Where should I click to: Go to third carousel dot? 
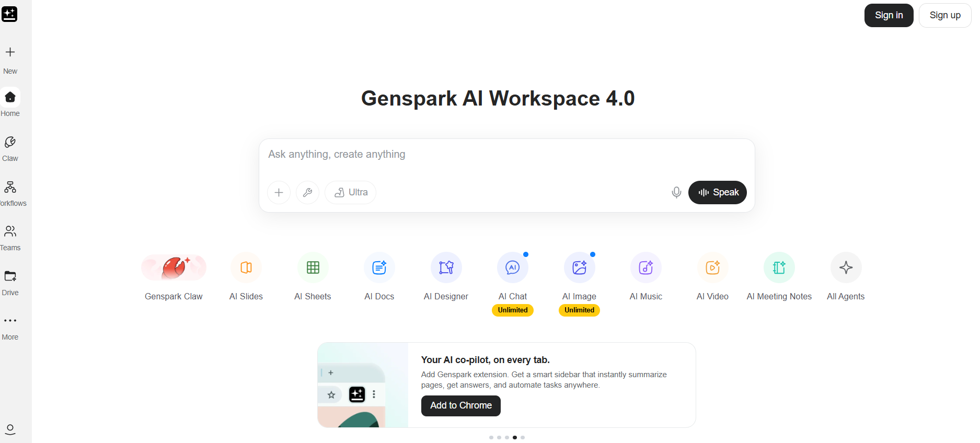[x=507, y=437]
